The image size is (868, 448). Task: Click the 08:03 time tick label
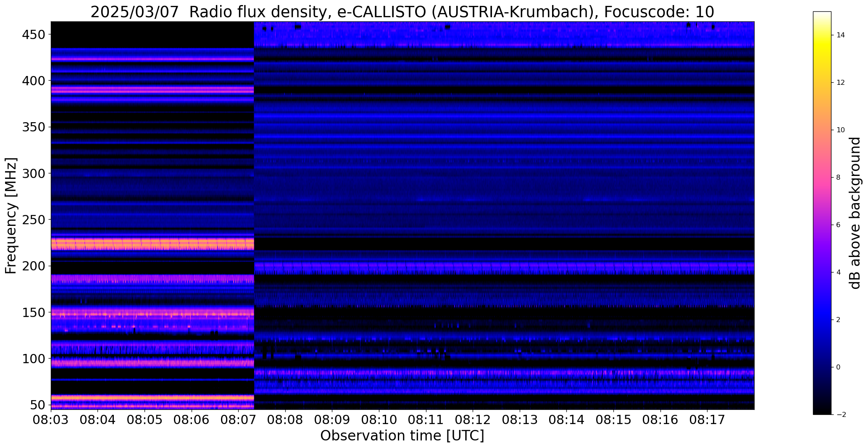coord(51,420)
